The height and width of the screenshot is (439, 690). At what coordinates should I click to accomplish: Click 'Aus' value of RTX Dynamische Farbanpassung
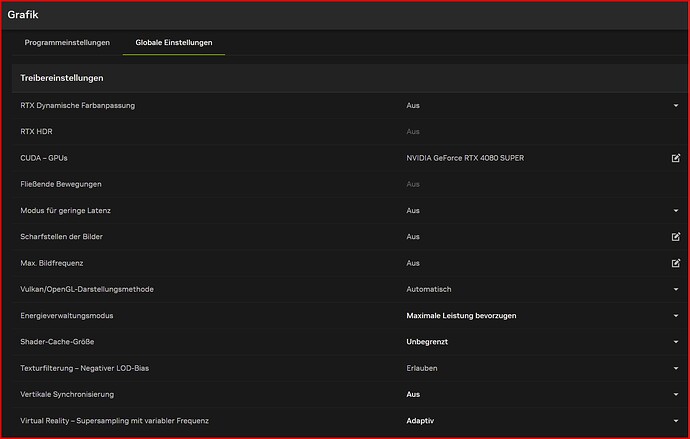pos(413,106)
